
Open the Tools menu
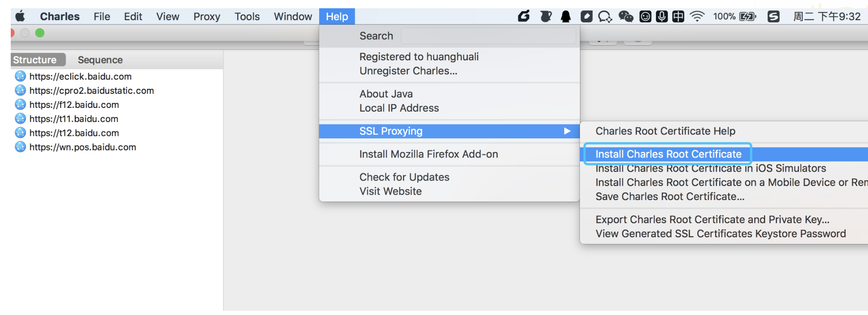(x=247, y=17)
